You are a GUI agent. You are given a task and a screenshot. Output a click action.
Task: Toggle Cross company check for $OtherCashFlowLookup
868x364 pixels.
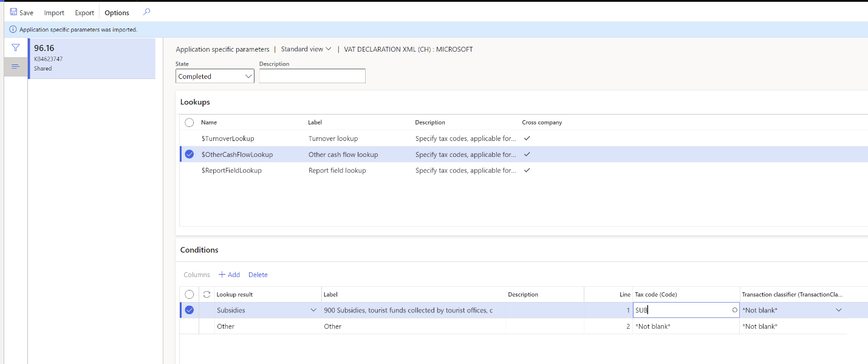(x=527, y=154)
